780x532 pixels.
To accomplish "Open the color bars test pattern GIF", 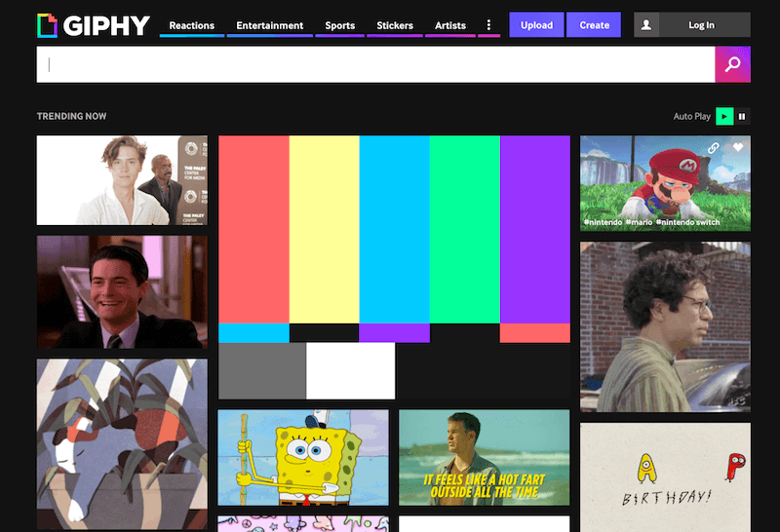I will click(394, 267).
